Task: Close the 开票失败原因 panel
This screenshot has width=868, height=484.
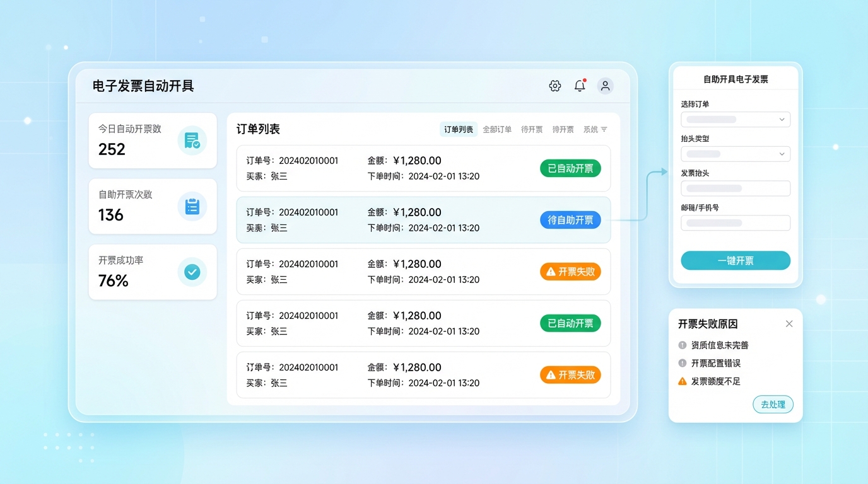Action: [x=789, y=324]
